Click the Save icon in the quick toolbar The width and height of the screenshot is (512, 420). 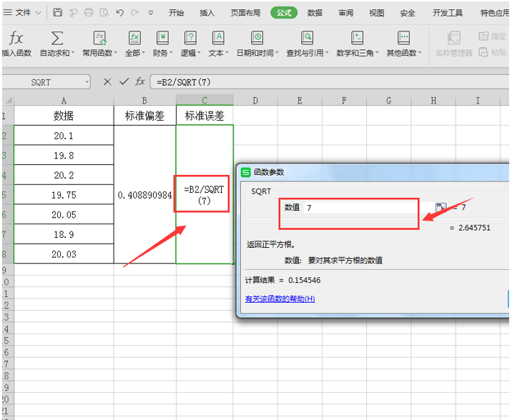(58, 12)
